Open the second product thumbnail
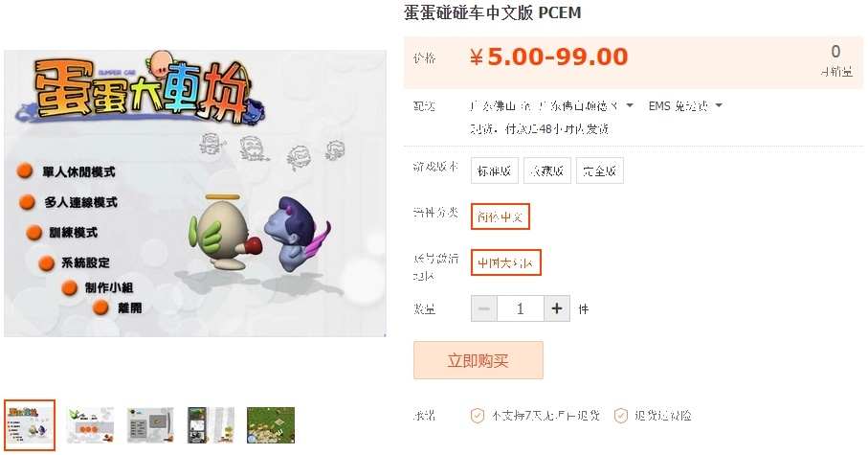 pyautogui.click(x=90, y=425)
